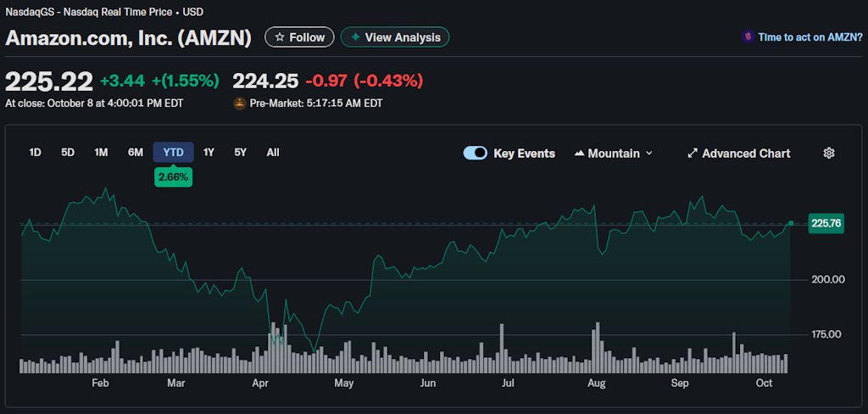868x414 pixels.
Task: Switch chart to 1M range
Action: tap(101, 153)
